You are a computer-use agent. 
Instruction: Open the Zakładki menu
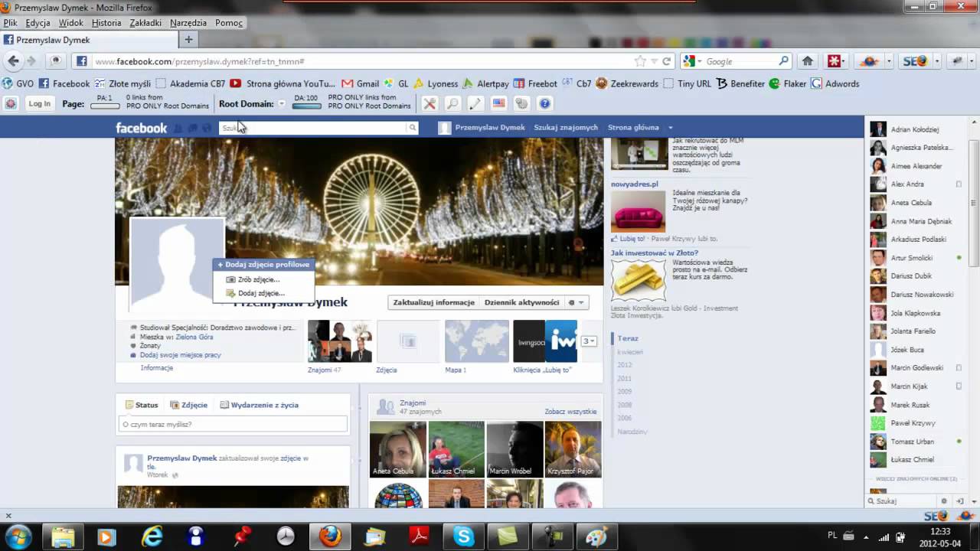coord(145,23)
